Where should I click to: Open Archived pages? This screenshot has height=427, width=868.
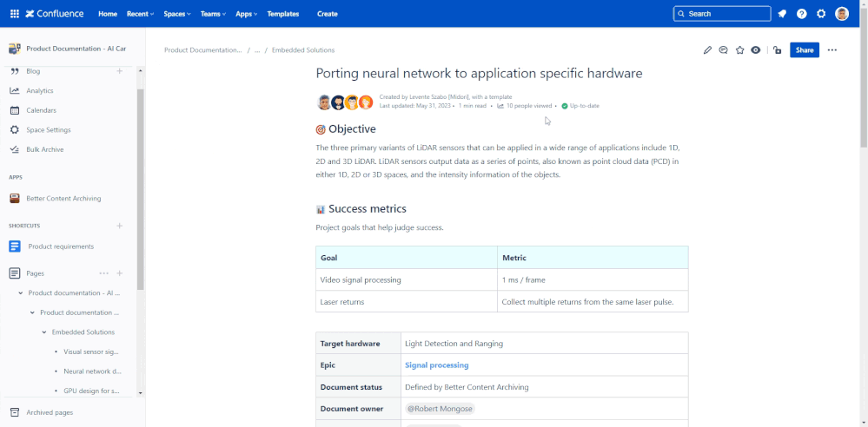[x=50, y=412]
